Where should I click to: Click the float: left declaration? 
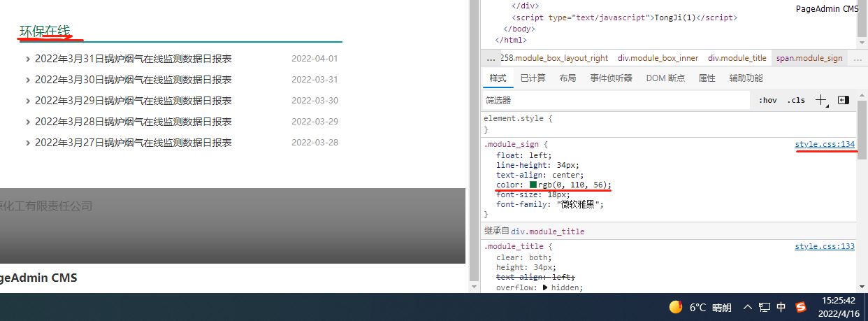524,155
